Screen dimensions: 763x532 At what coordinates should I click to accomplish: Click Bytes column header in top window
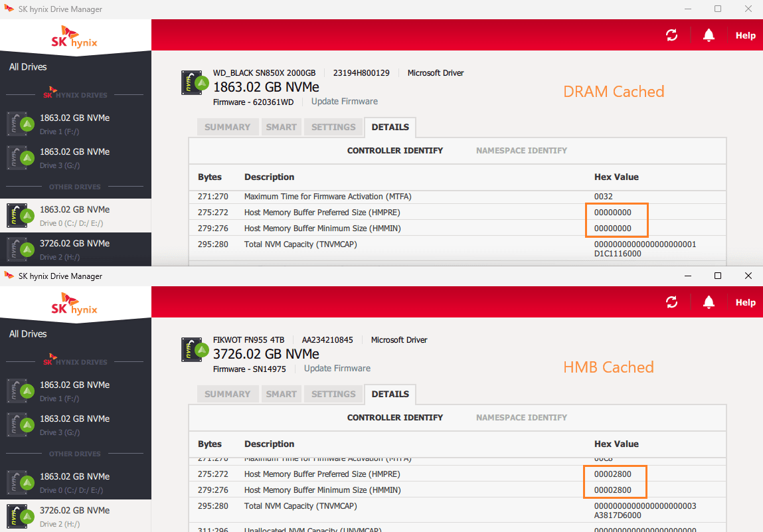click(210, 177)
